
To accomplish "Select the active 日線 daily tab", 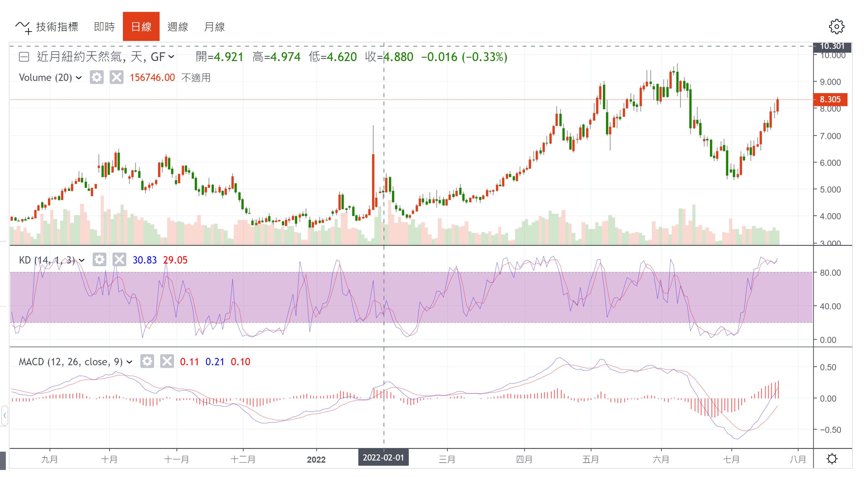I will point(141,27).
